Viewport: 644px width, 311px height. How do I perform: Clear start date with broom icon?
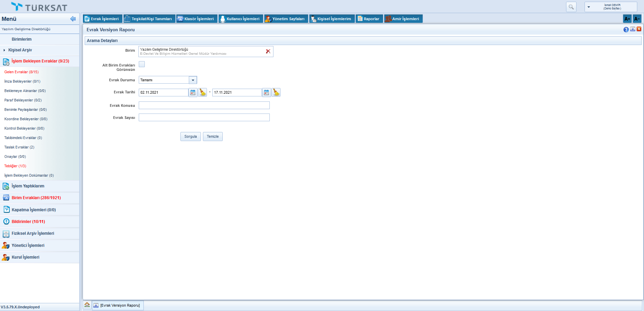coord(203,92)
